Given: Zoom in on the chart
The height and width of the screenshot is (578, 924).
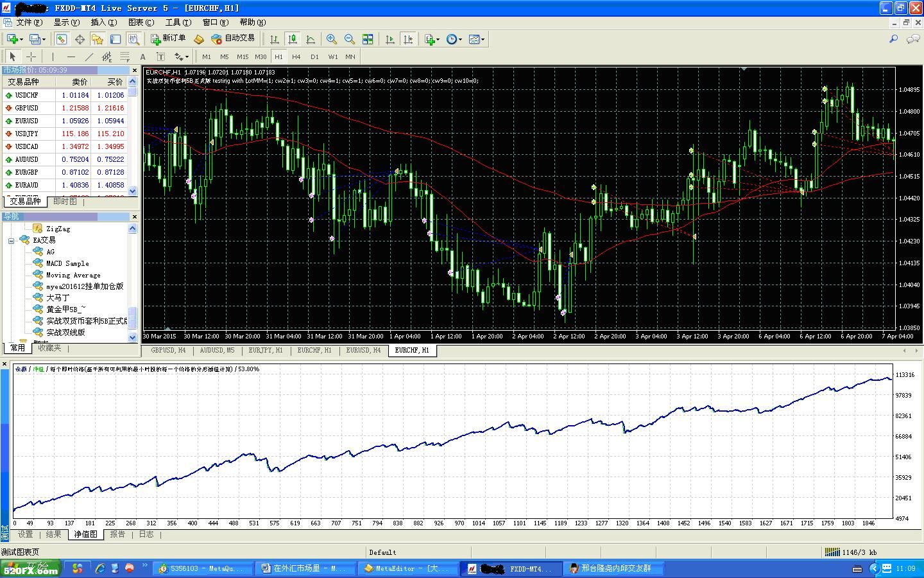Looking at the screenshot, I should [x=332, y=39].
